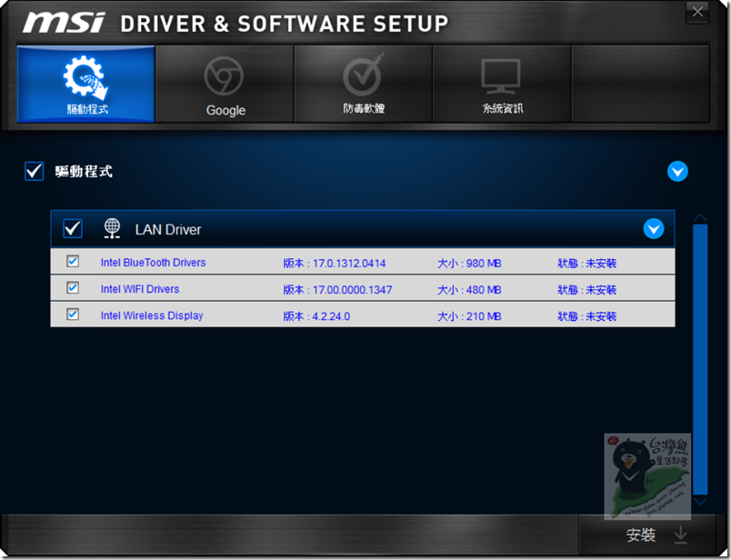Viewport: 731px width, 560px height.
Task: Switch to the 系統資訊 system info tab
Action: 502,84
